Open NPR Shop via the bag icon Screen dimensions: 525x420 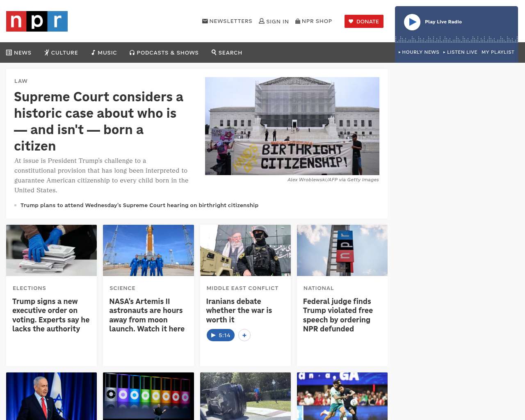pos(298,21)
